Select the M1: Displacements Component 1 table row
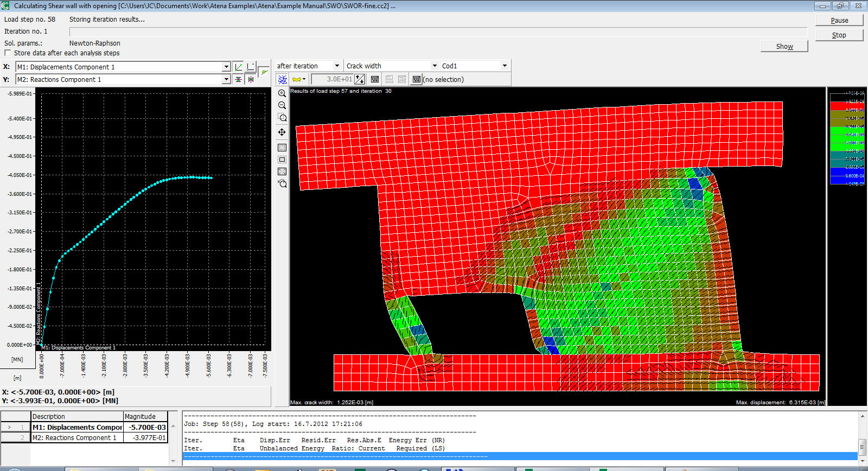Image resolution: width=868 pixels, height=471 pixels. (85, 427)
